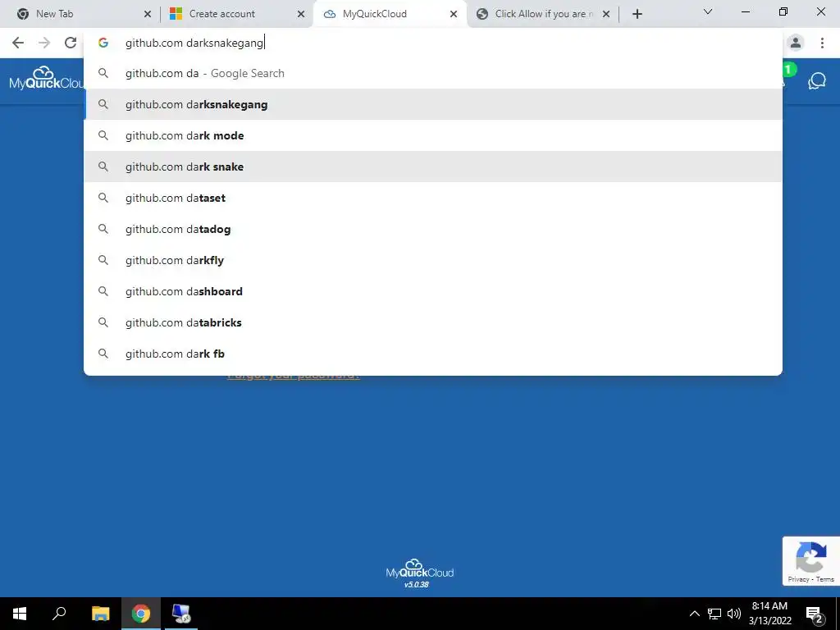This screenshot has height=630, width=840.
Task: Click the reCAPTCHA badge
Action: click(811, 561)
